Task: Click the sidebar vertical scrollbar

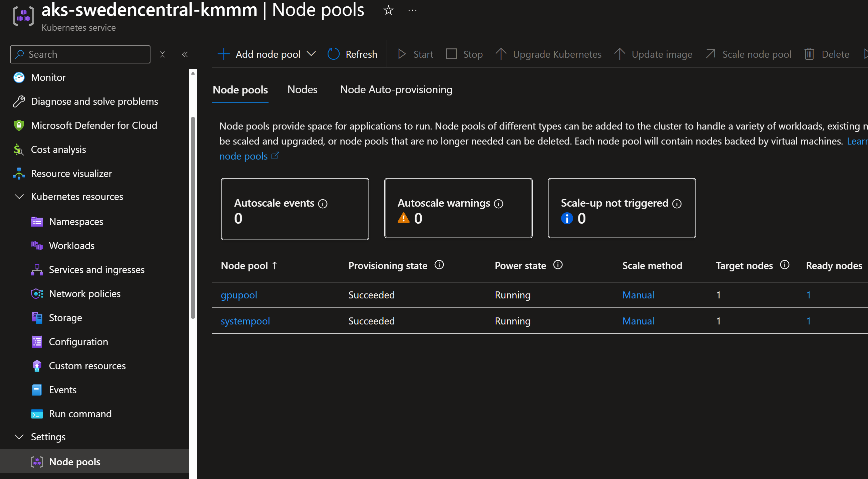Action: 192,202
